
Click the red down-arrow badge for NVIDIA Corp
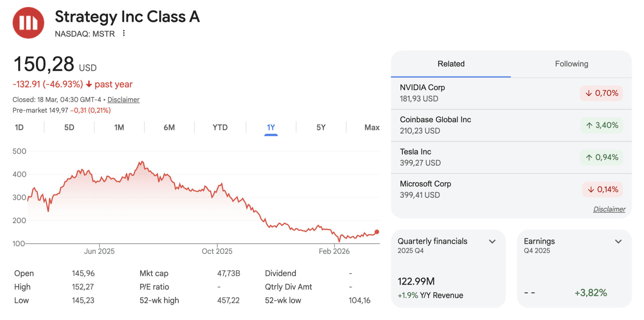tap(601, 93)
